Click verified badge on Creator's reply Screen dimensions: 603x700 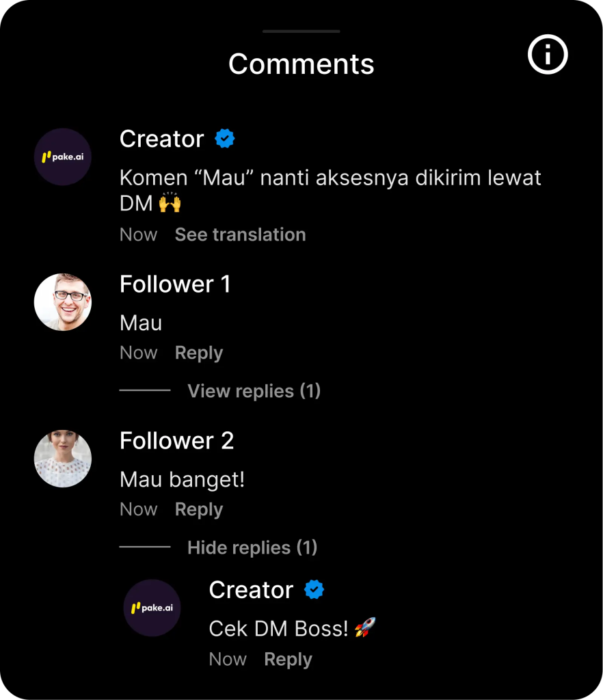click(x=314, y=590)
